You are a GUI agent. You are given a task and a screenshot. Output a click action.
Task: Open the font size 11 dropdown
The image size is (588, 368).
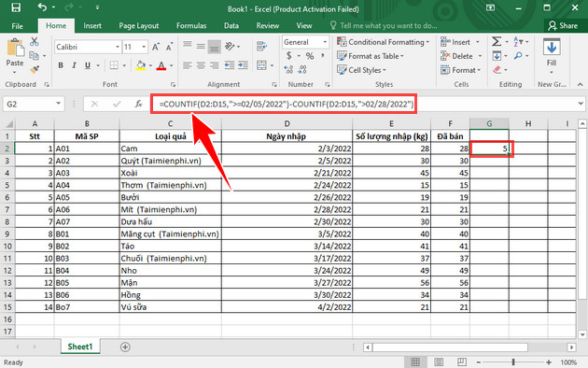point(144,47)
